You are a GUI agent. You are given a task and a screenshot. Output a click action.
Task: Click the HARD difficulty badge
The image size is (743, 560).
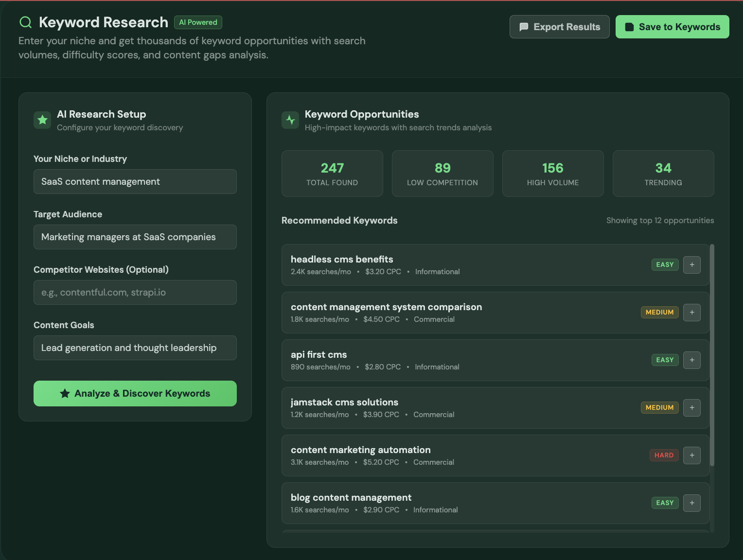[x=664, y=455]
